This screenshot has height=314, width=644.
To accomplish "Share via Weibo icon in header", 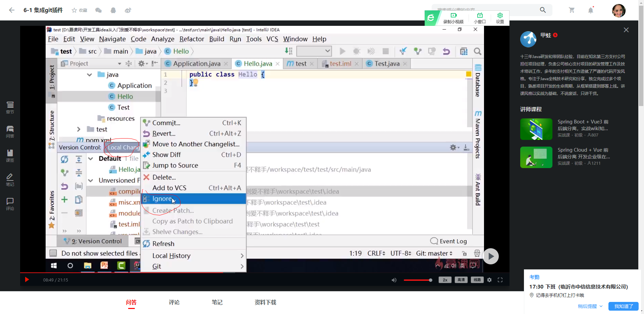I will click(x=128, y=10).
